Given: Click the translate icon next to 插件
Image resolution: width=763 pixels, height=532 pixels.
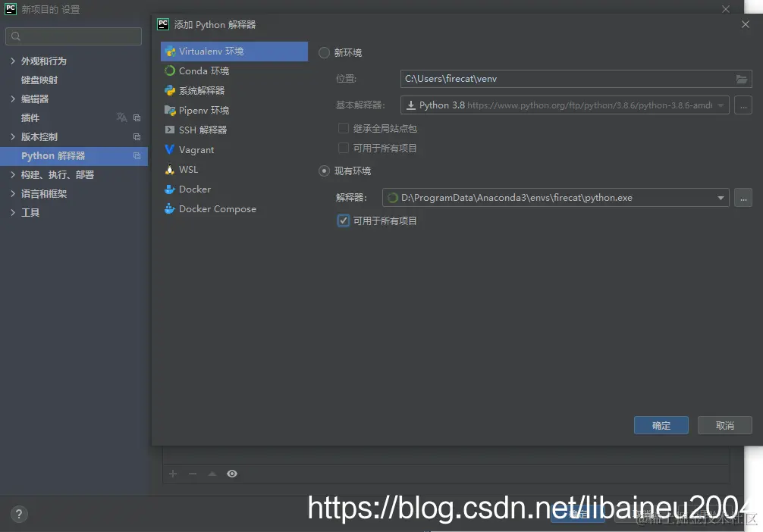Looking at the screenshot, I should point(121,117).
